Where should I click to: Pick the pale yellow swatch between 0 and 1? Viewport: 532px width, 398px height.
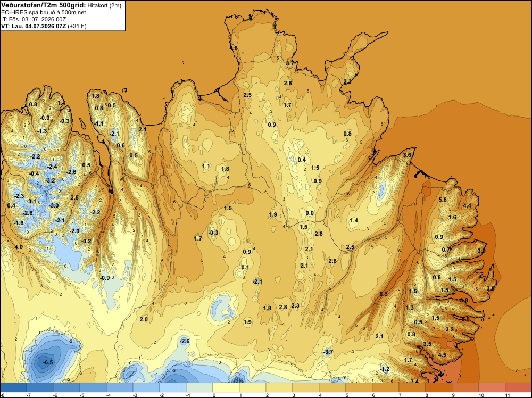[x=226, y=387]
